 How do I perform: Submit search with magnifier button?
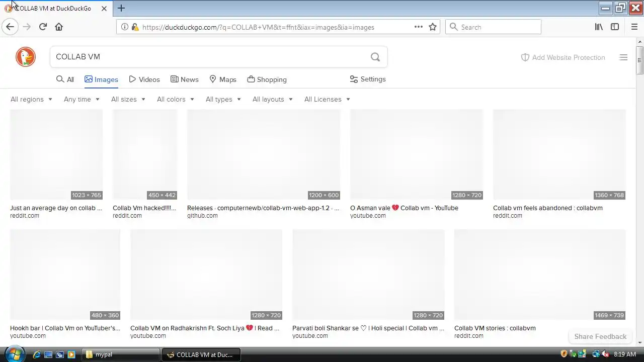tap(375, 57)
